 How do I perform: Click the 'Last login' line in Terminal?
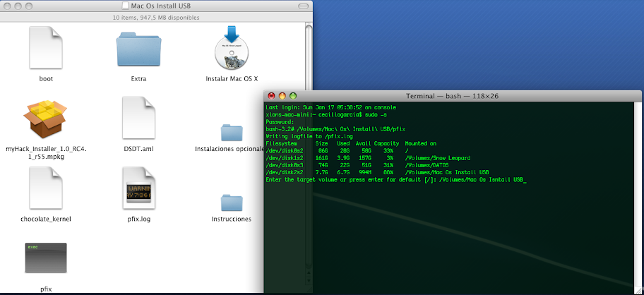331,107
